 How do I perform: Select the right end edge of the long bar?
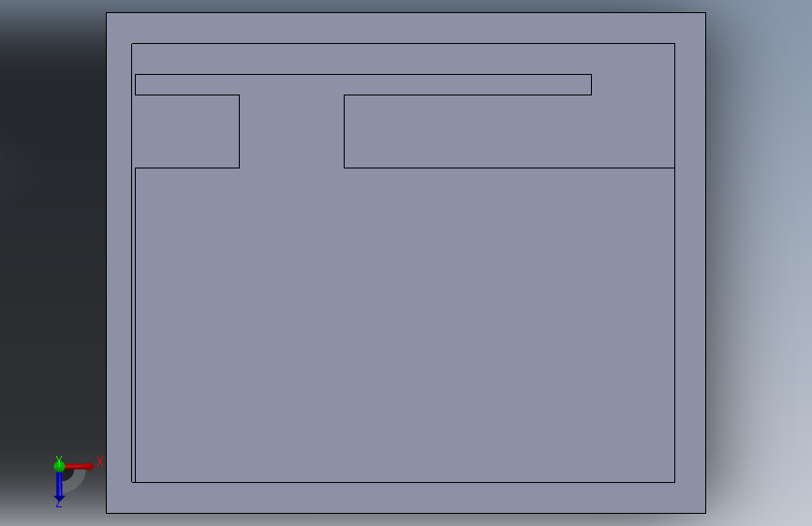coord(591,85)
